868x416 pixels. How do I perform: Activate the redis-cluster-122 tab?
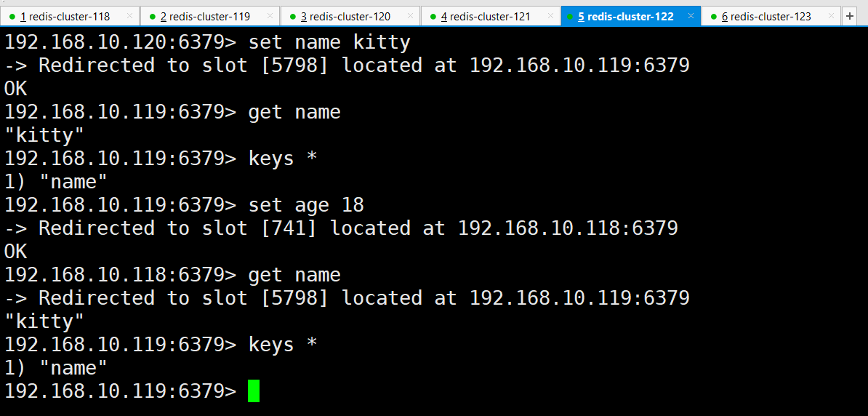click(x=630, y=16)
